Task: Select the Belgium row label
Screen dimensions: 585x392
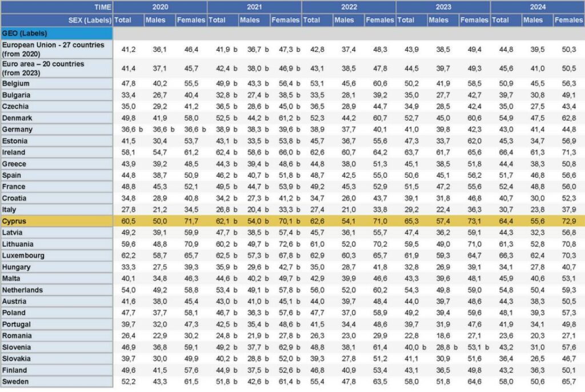Action: (57, 83)
